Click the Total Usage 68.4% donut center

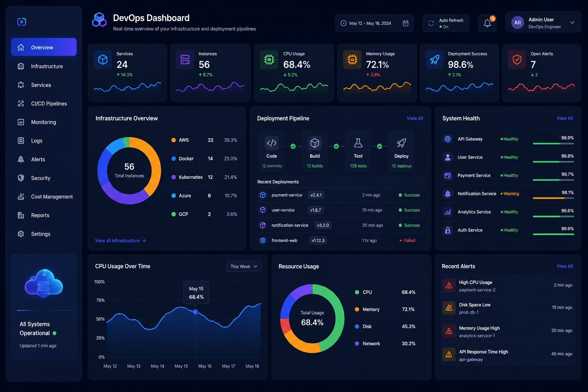[312, 318]
